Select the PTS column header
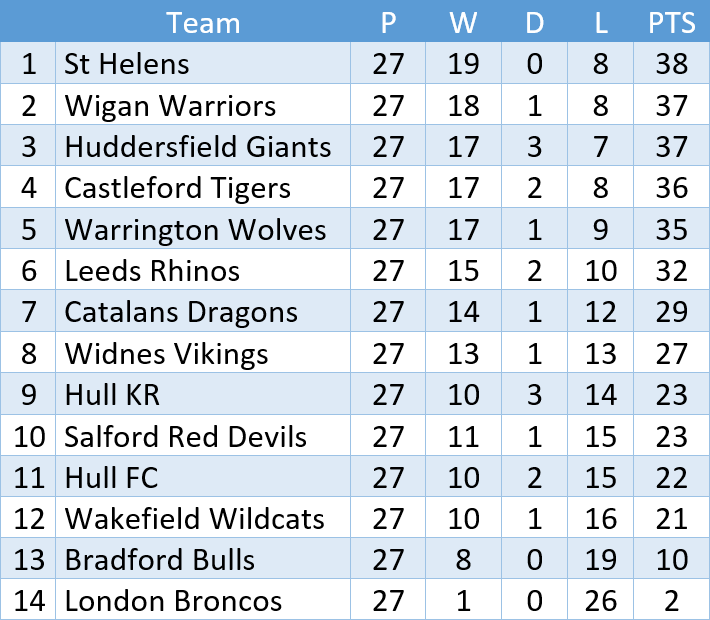This screenshot has width=710, height=620. pos(672,23)
